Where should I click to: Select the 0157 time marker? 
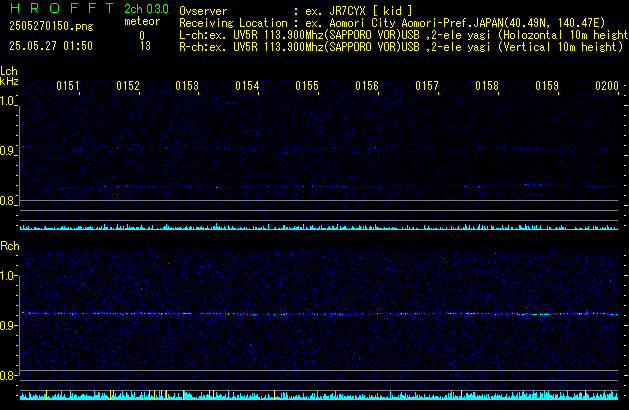click(x=427, y=86)
